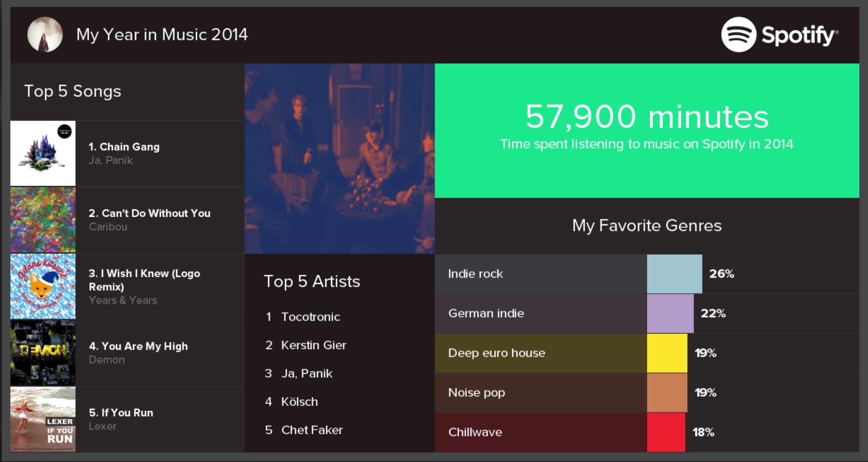Viewport: 868px width, 462px height.
Task: Click the Spotify logo icon
Action: click(739, 35)
